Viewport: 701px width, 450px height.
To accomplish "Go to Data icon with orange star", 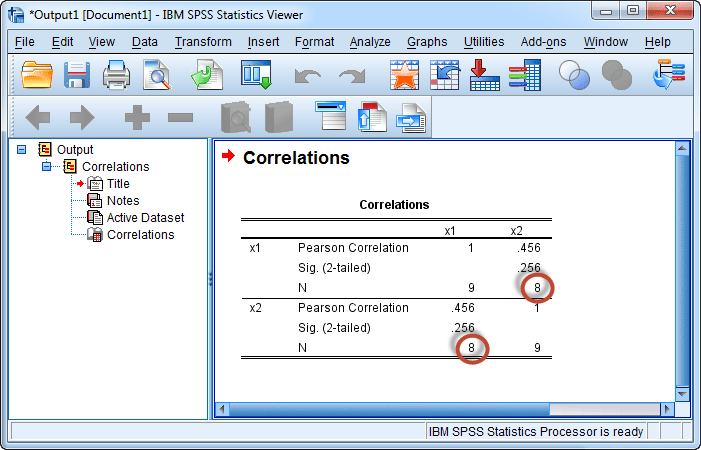I will coord(405,75).
